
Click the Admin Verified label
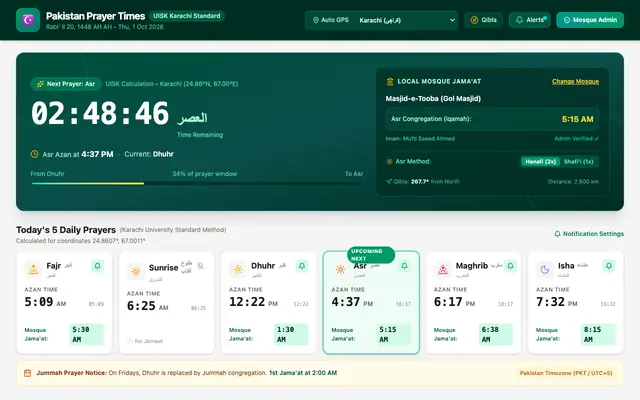(x=576, y=139)
